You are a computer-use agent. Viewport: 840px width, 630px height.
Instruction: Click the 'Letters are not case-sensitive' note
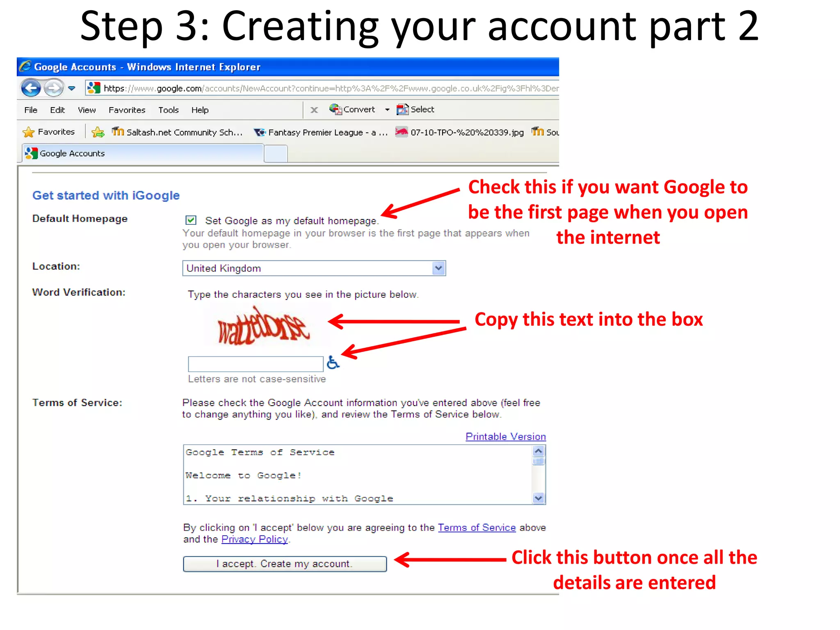click(257, 379)
